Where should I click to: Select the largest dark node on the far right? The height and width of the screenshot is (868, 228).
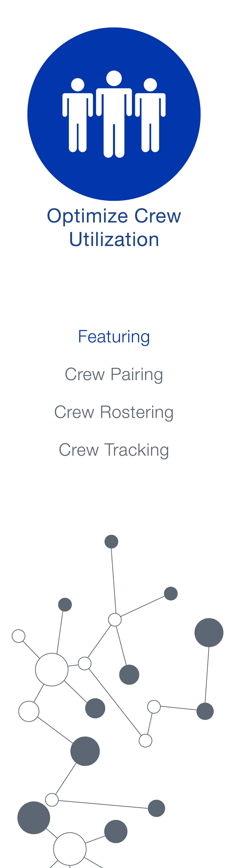pyautogui.click(x=209, y=632)
